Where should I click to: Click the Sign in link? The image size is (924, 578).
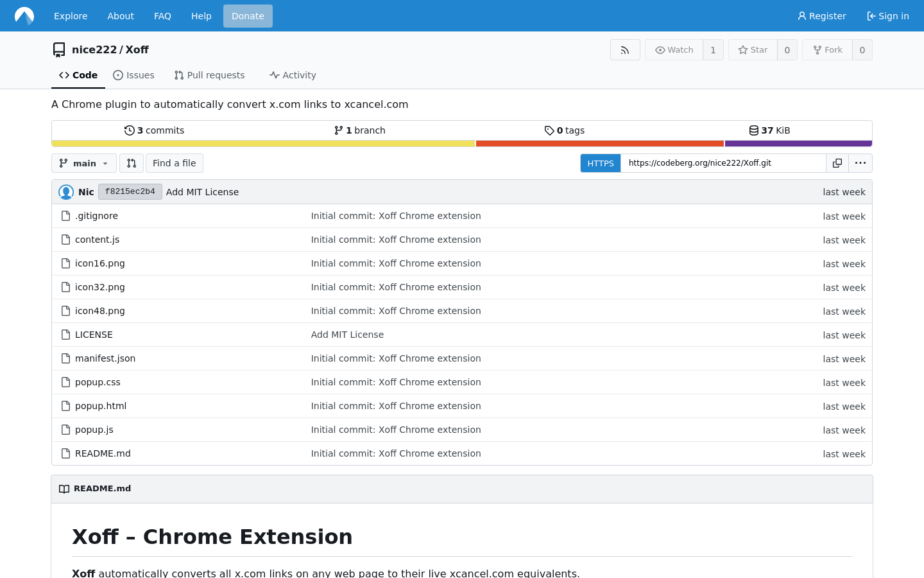(x=888, y=16)
